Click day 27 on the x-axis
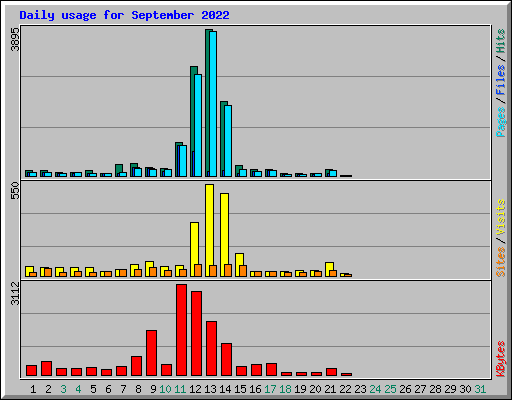 [x=420, y=389]
